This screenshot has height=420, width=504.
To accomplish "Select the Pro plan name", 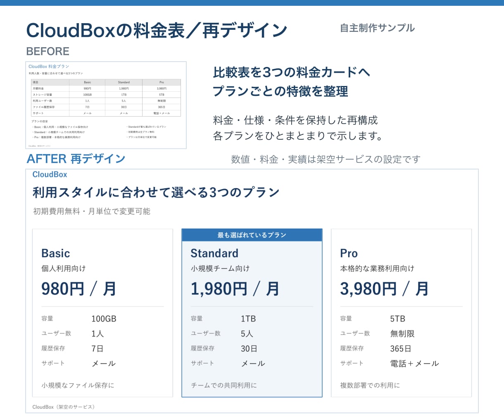I will click(349, 253).
